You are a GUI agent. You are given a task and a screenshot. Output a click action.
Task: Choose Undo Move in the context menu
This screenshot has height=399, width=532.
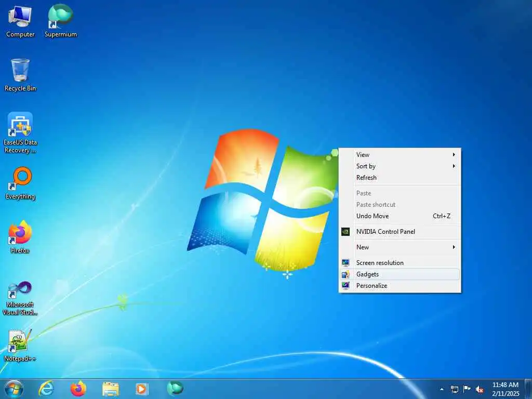[400, 216]
